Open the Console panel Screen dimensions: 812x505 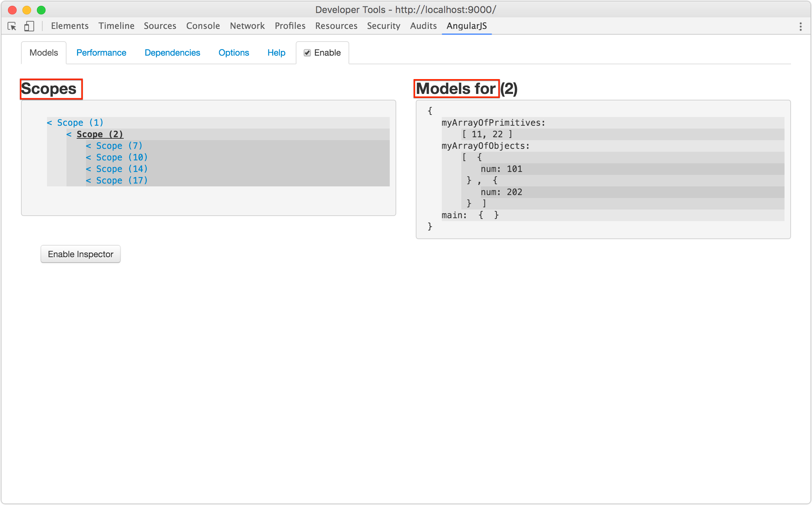[202, 26]
